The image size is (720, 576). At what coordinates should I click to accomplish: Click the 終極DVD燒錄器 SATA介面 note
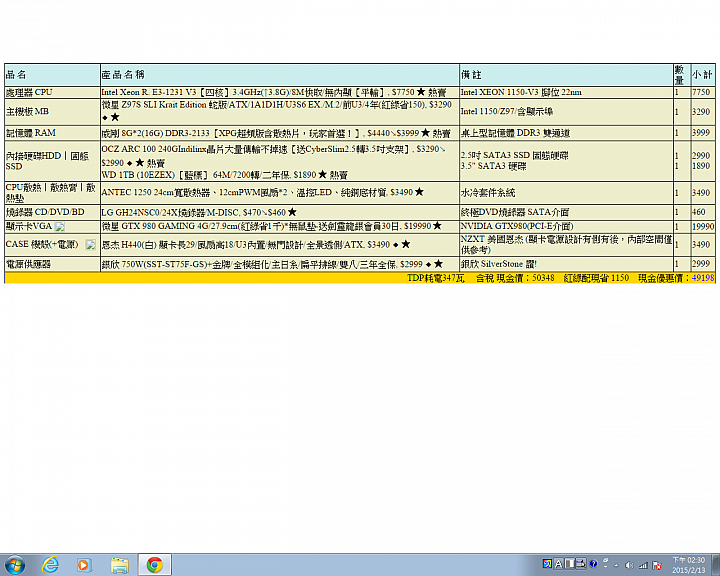(x=515, y=212)
